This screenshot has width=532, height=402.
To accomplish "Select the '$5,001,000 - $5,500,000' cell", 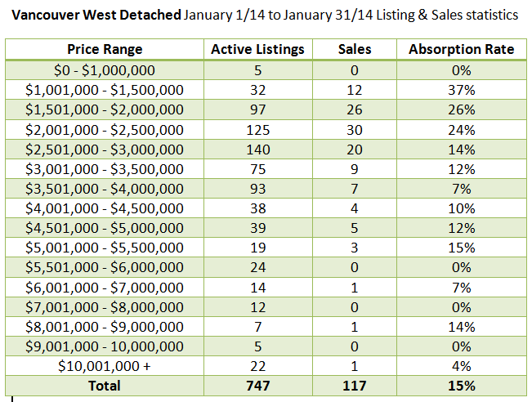I will [105, 248].
